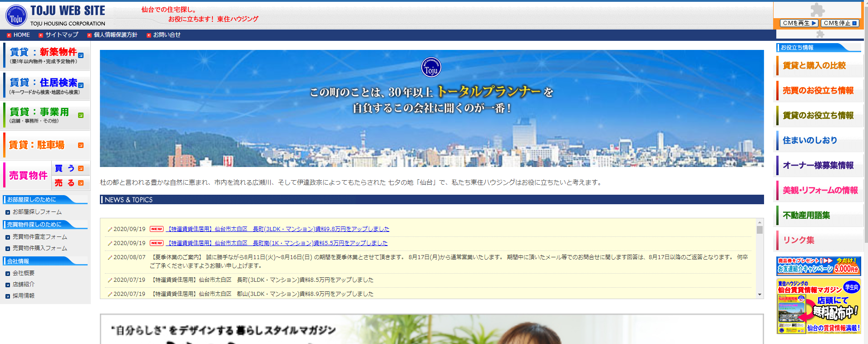
Task: Click the bullet icon next to お部屋探しフォーム
Action: tap(8, 212)
